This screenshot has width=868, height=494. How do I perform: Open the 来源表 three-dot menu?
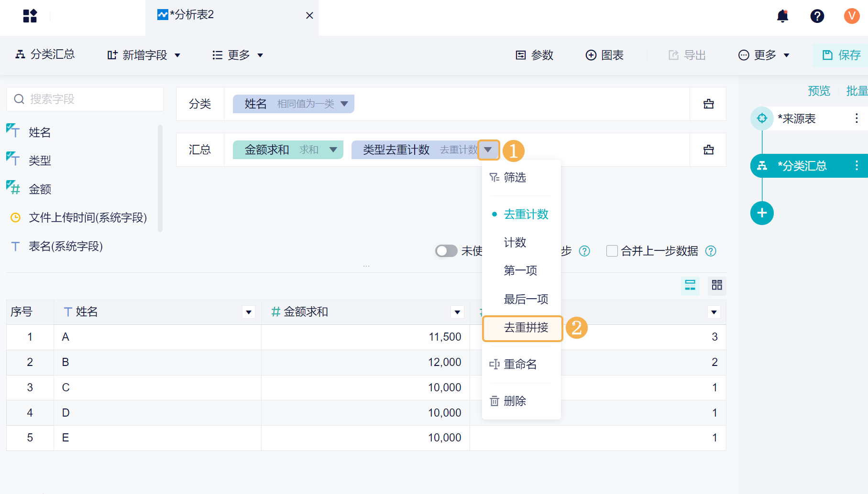click(856, 118)
